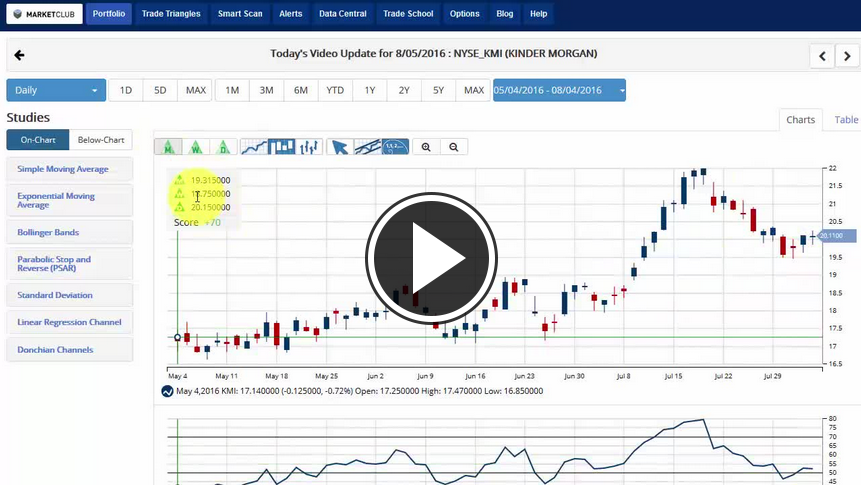Toggle the weekly Trade Triangle icon

[196, 147]
